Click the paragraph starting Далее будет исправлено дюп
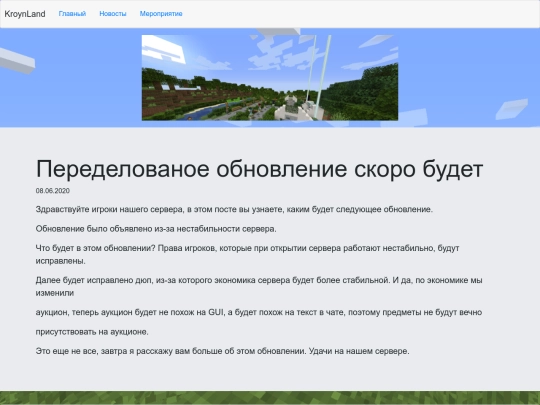540x405 pixels. pos(259,287)
